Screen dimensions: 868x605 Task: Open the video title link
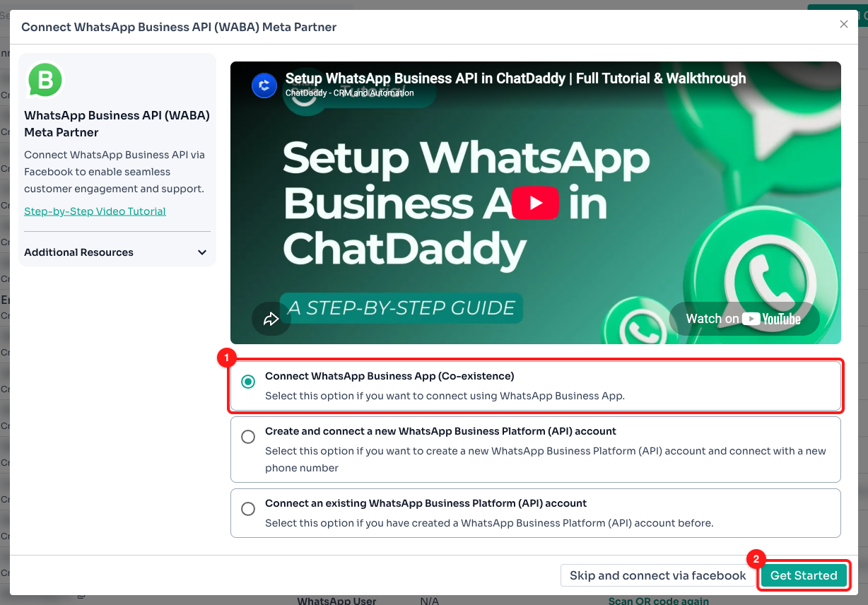click(515, 78)
